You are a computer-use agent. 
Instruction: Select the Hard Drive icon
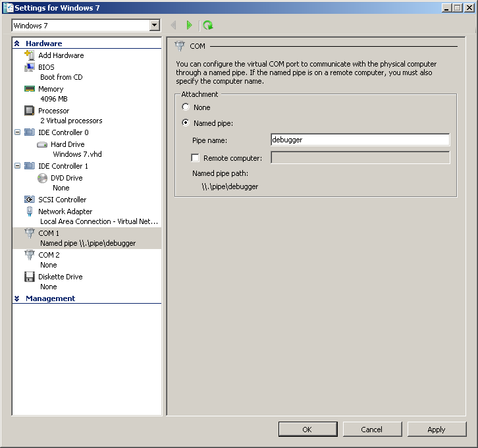click(x=42, y=144)
